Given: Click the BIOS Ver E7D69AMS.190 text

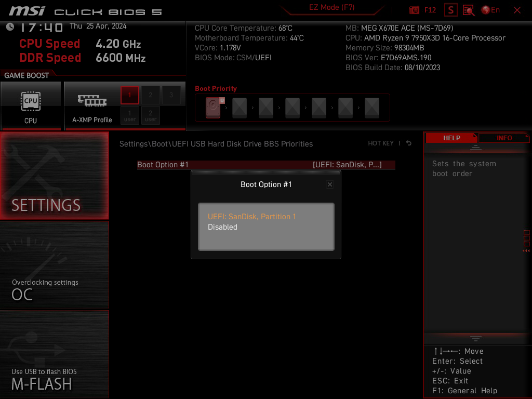Looking at the screenshot, I should tap(389, 58).
